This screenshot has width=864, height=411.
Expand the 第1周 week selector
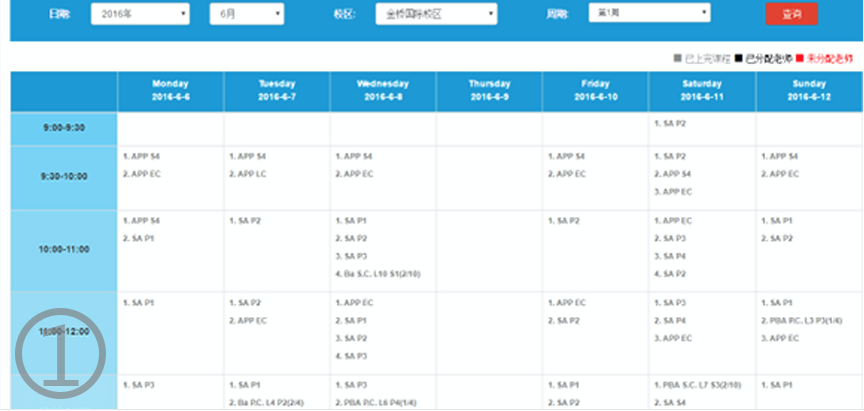[648, 13]
